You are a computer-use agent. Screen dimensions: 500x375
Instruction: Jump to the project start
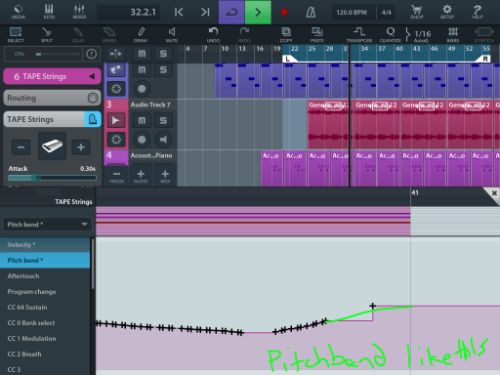click(179, 12)
